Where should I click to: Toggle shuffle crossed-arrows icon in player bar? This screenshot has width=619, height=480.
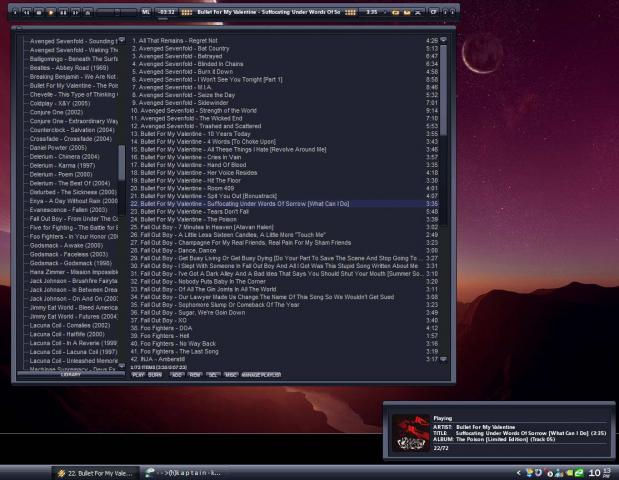[418, 13]
